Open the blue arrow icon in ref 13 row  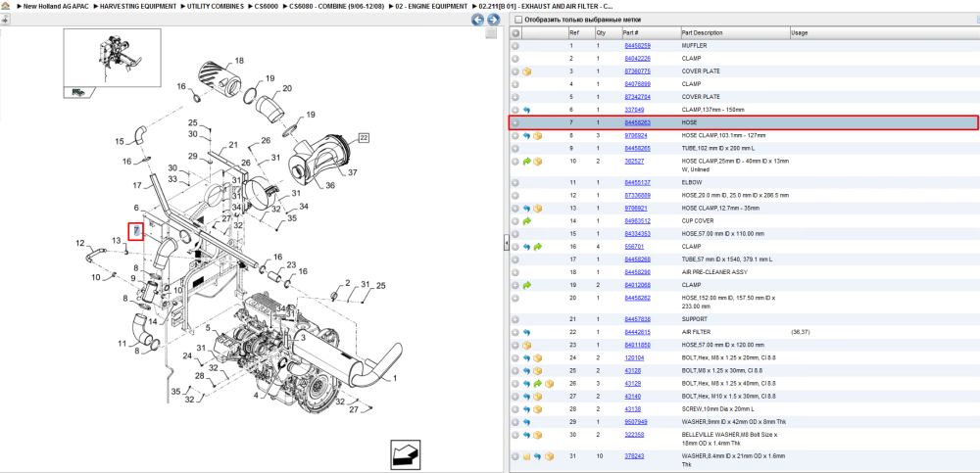526,208
